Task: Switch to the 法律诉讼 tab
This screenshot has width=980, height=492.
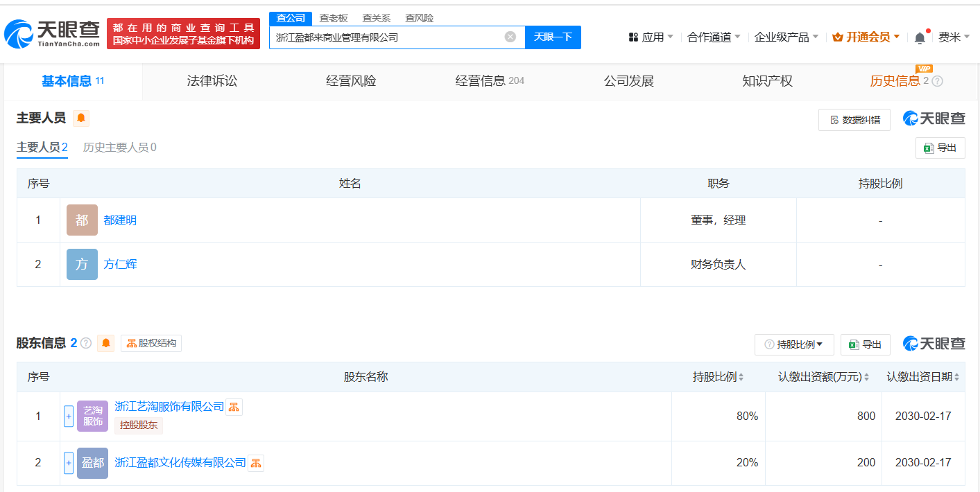Action: 212,81
